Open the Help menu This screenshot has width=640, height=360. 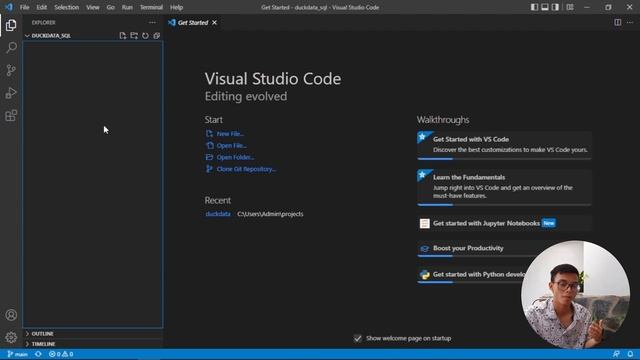coord(176,7)
